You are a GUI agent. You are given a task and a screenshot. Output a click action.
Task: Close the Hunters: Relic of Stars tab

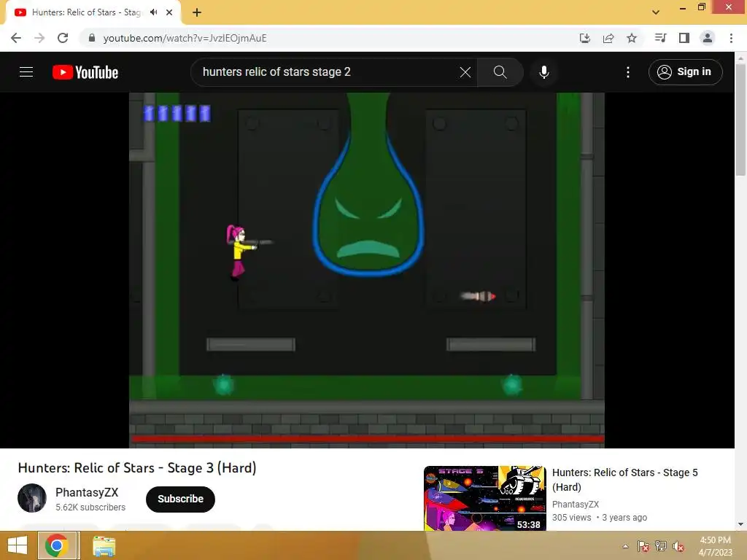click(169, 12)
